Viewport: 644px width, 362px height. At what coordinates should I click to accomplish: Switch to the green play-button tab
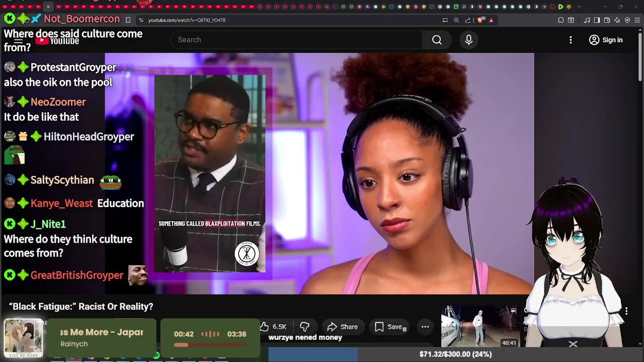coord(560,7)
